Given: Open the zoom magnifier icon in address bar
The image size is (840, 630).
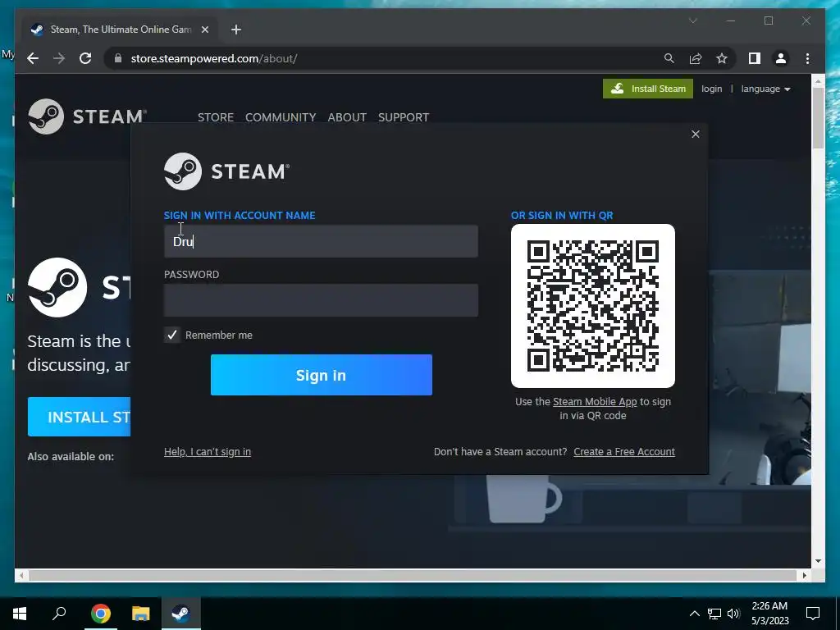Looking at the screenshot, I should (669, 58).
